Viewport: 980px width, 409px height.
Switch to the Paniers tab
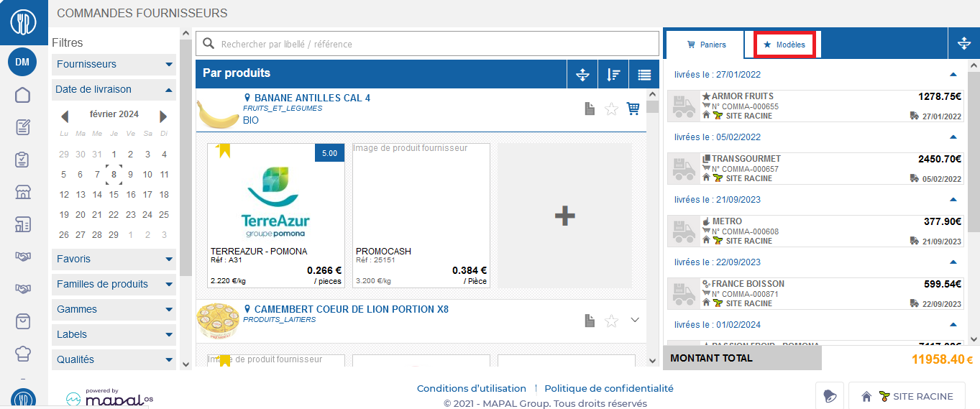706,45
